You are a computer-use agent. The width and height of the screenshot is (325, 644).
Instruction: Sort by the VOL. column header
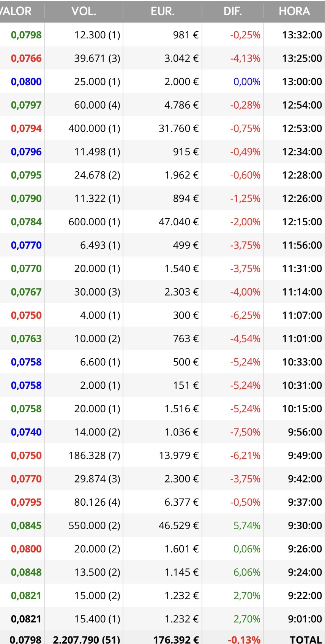click(x=84, y=11)
